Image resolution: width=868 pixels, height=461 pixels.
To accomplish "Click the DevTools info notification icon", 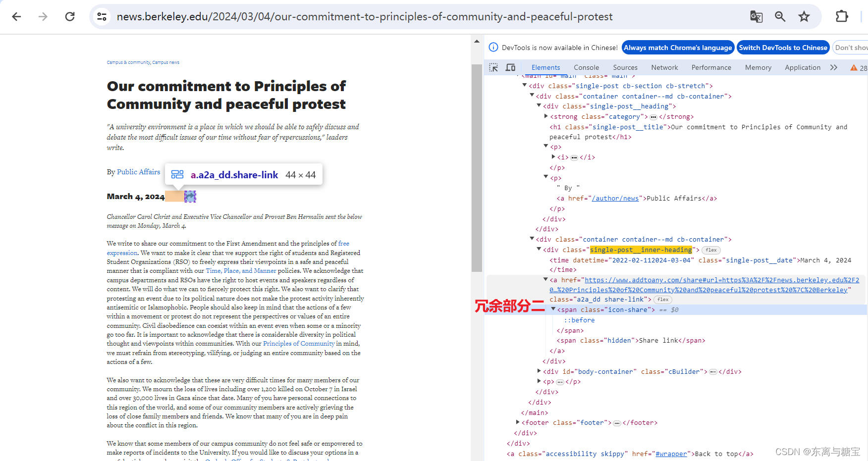I will point(493,48).
